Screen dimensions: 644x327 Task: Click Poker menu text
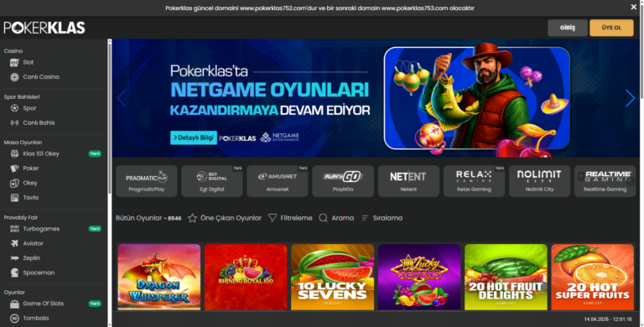(x=31, y=169)
